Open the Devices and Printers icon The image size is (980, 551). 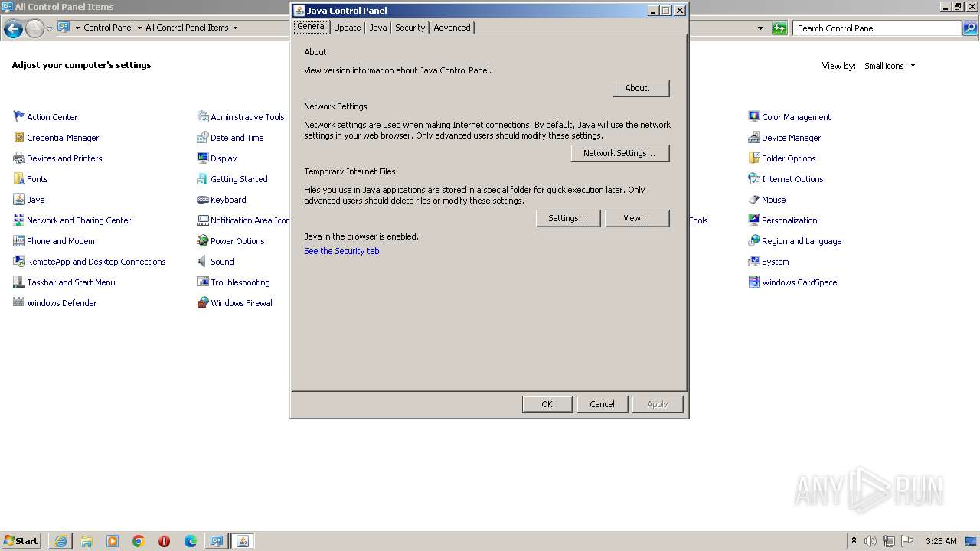click(19, 158)
